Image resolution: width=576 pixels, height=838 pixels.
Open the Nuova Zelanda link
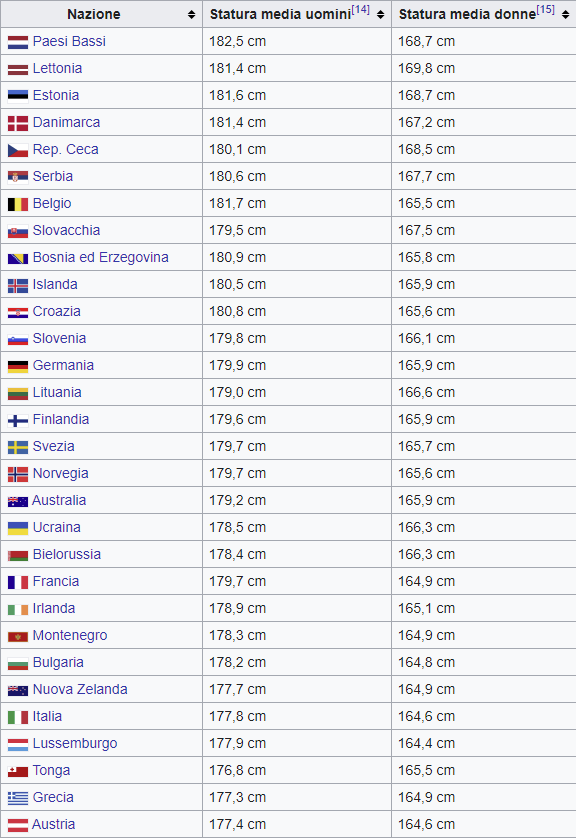pos(80,689)
